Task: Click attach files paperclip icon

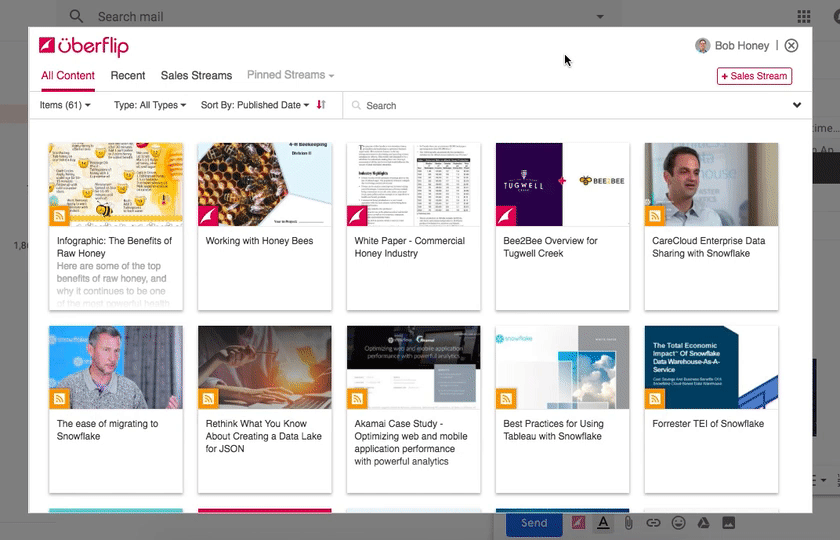Action: pyautogui.click(x=628, y=523)
